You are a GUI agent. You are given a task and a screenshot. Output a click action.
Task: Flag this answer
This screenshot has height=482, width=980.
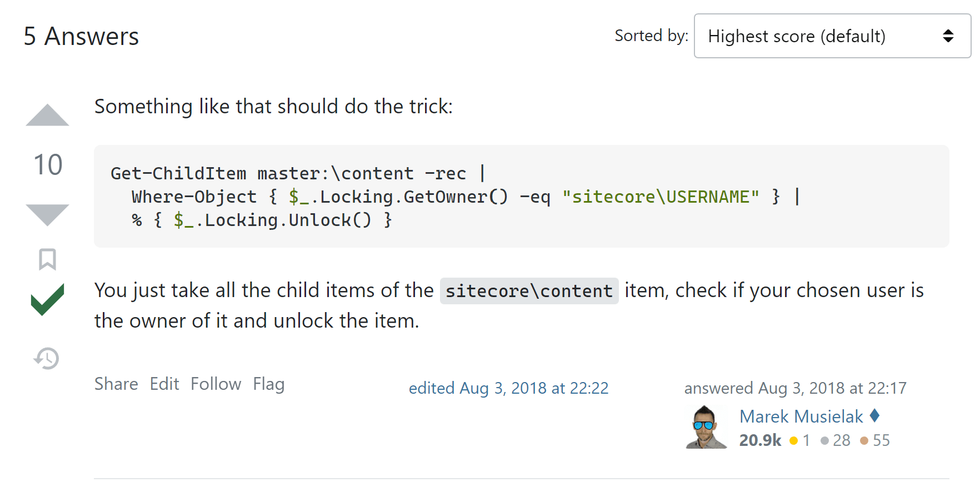coord(269,384)
